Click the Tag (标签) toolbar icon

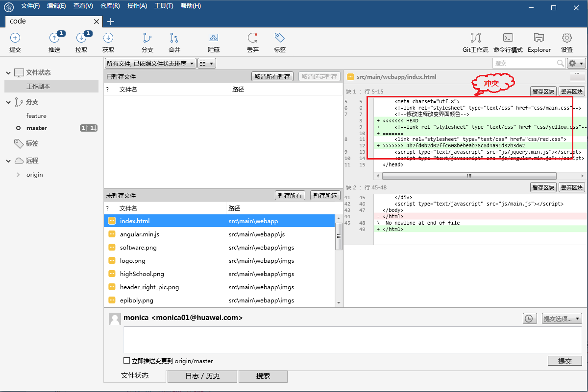pos(280,38)
